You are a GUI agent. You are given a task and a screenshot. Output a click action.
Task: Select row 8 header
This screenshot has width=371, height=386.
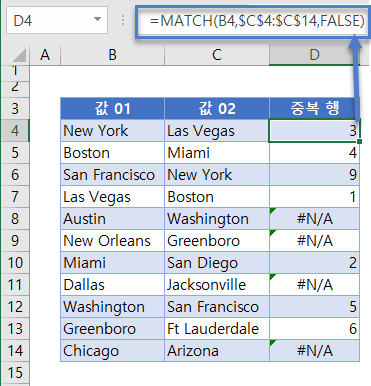click(15, 219)
